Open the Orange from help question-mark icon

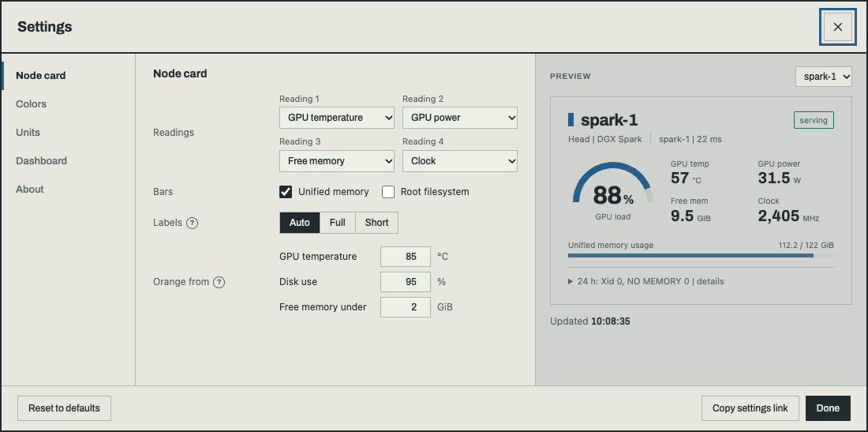(219, 282)
